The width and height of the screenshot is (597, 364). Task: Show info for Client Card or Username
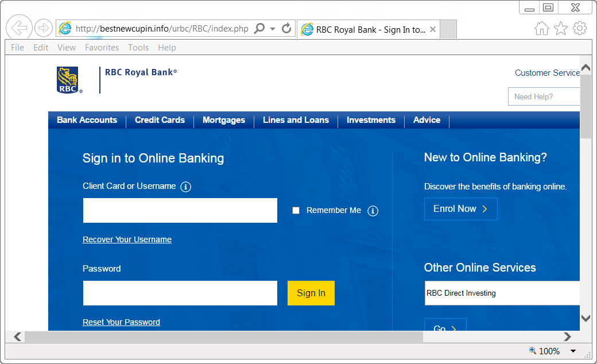click(x=186, y=187)
